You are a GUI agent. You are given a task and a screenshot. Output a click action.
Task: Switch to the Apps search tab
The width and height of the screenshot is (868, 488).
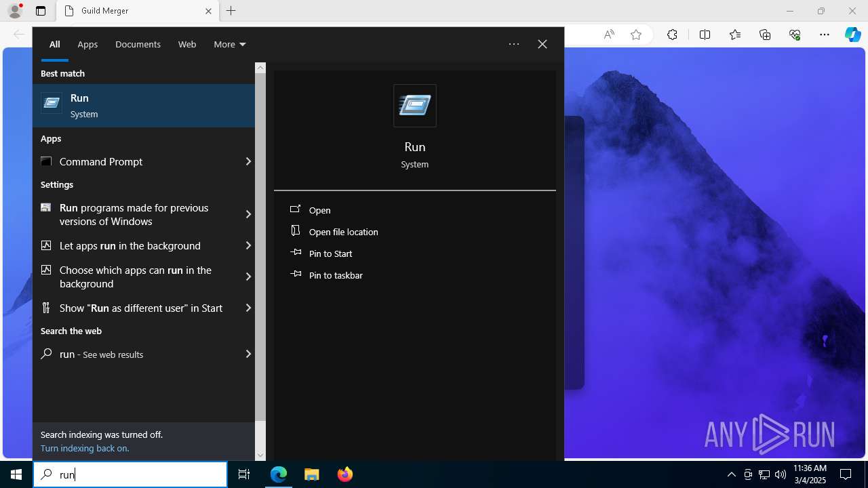87,44
